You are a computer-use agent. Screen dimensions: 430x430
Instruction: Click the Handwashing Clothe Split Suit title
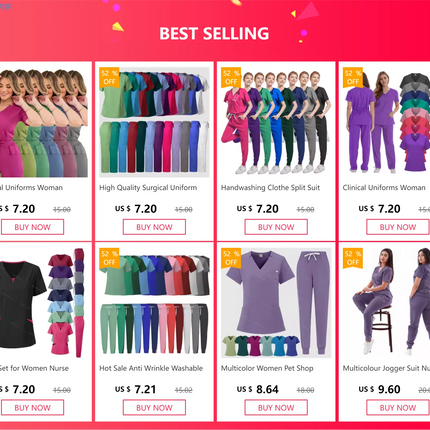(270, 188)
